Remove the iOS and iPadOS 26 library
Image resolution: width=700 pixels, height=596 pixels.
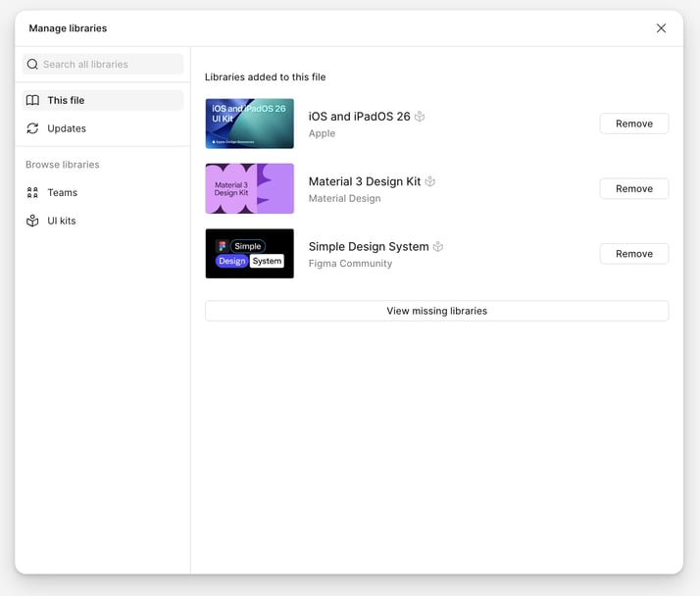[634, 124]
